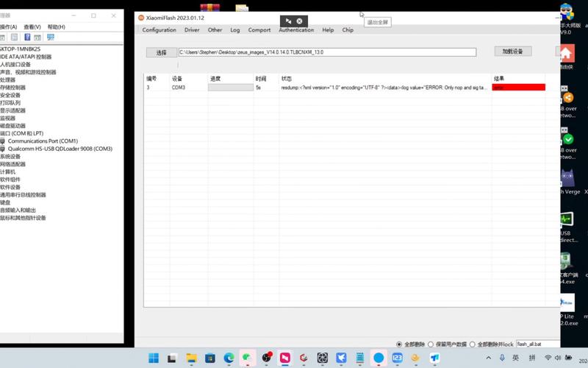Select 通用串行总线控制器 in Device Manager

coord(23,195)
